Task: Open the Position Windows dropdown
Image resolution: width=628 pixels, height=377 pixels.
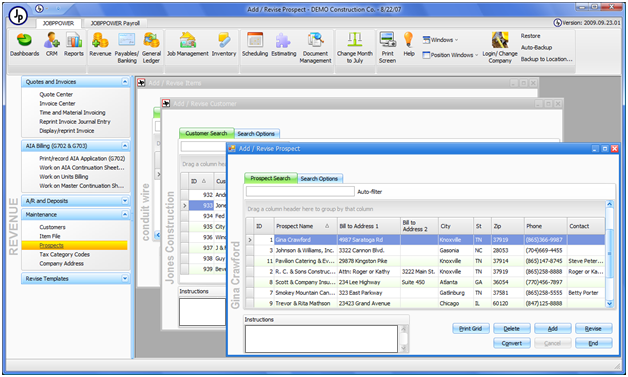Action: [x=450, y=55]
